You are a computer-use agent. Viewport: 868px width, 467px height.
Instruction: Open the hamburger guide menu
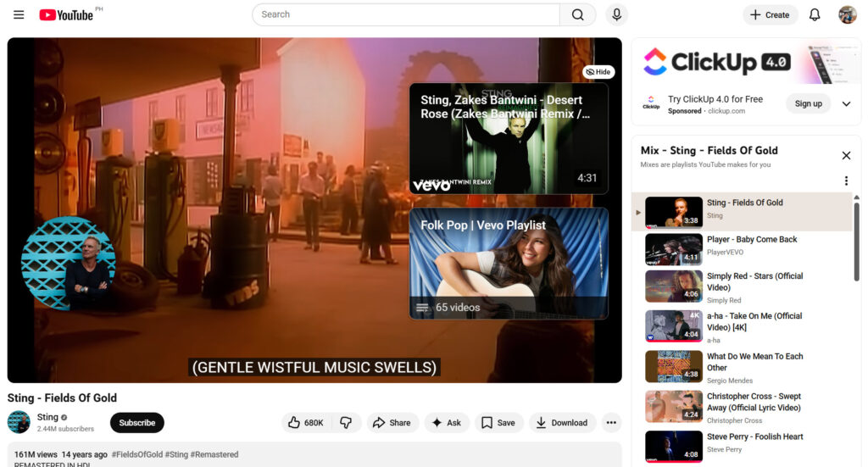point(19,14)
